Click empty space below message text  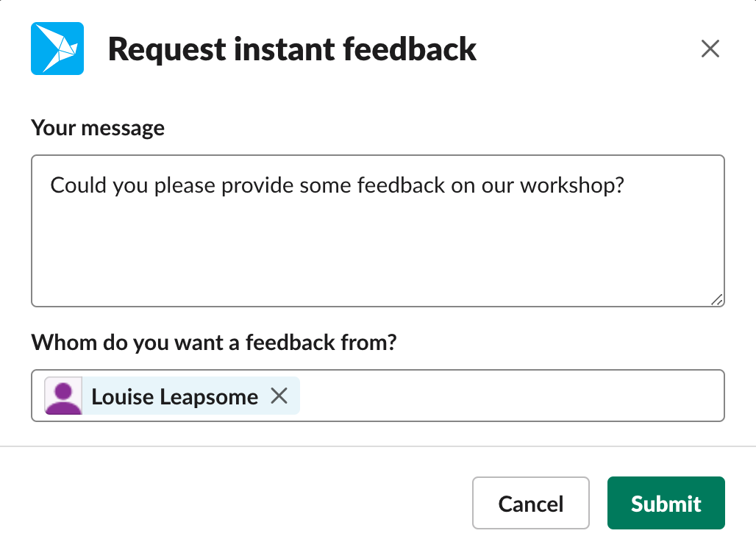[378, 251]
